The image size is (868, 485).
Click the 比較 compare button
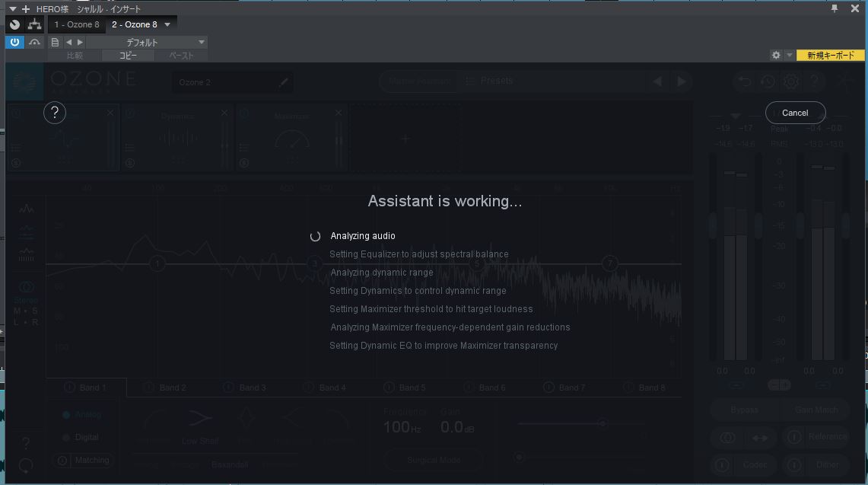click(75, 56)
